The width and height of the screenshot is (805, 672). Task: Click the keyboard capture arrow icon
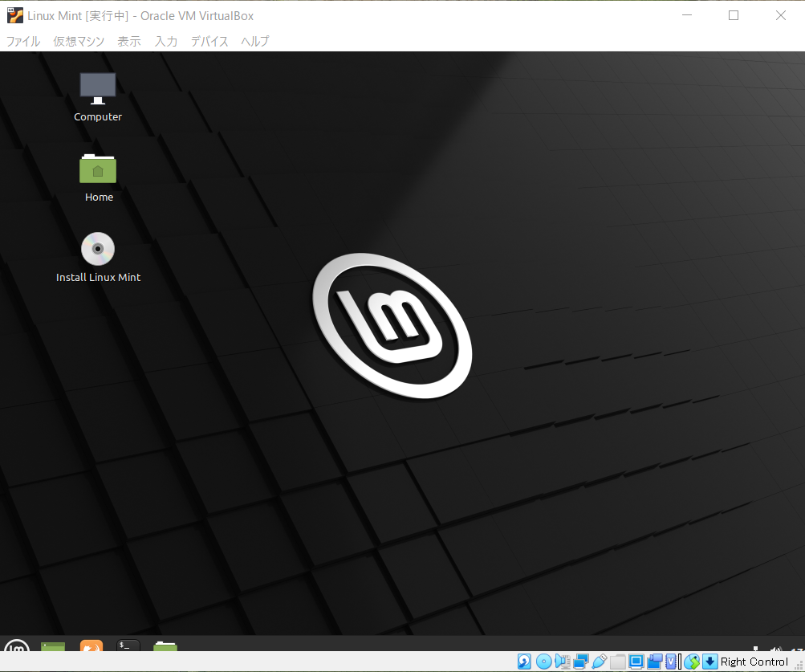(710, 662)
